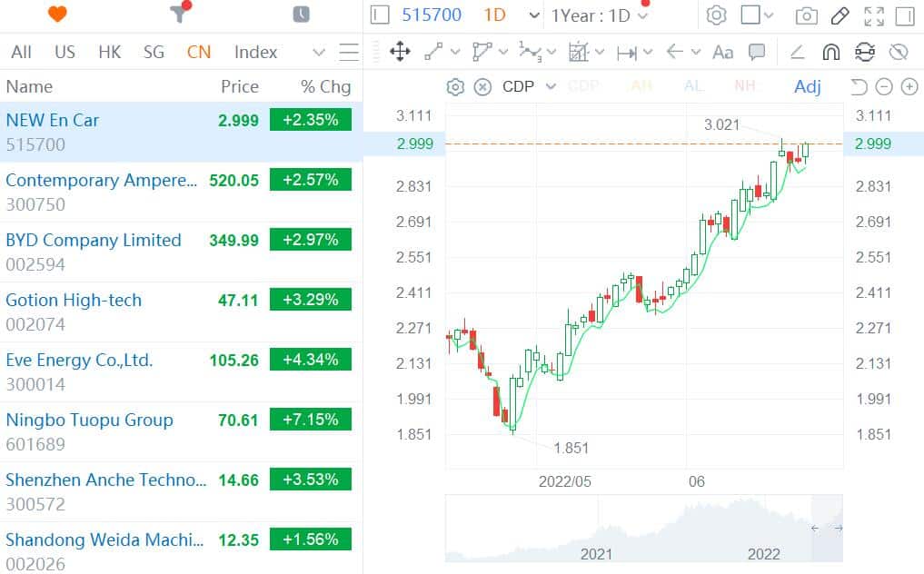This screenshot has width=924, height=574.
Task: Select the text annotation Aa tool
Action: [722, 52]
